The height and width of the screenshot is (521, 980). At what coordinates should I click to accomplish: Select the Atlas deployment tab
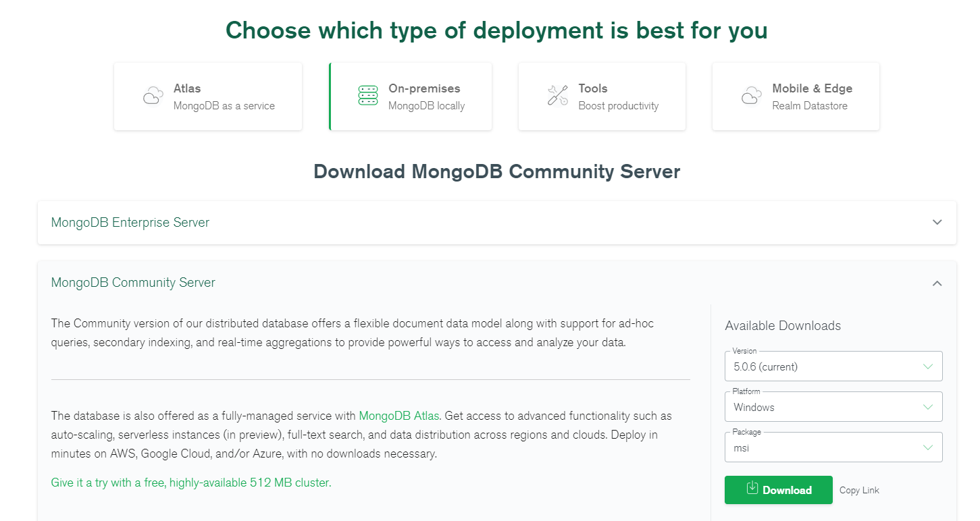point(208,97)
